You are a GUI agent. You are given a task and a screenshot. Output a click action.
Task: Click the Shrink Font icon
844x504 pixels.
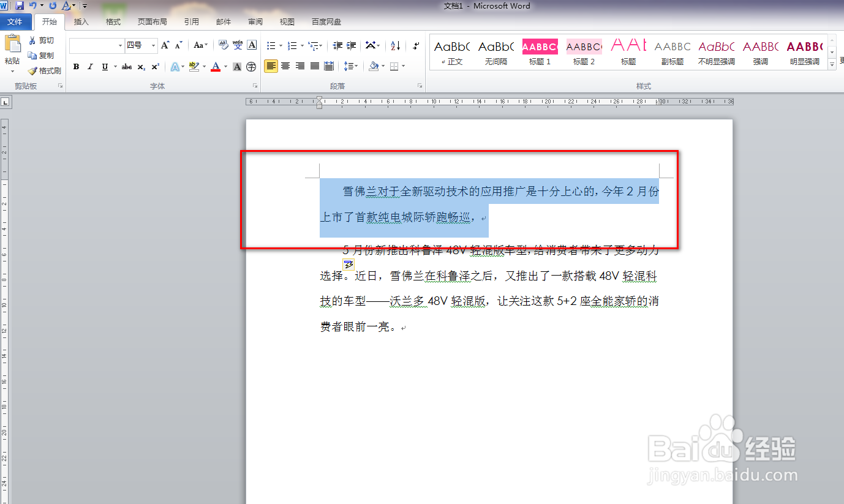click(x=179, y=45)
